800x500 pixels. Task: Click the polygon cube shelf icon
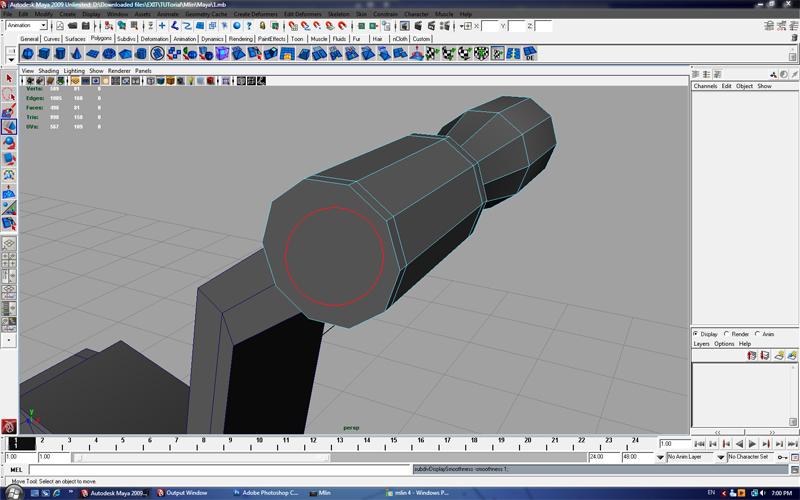pos(46,54)
